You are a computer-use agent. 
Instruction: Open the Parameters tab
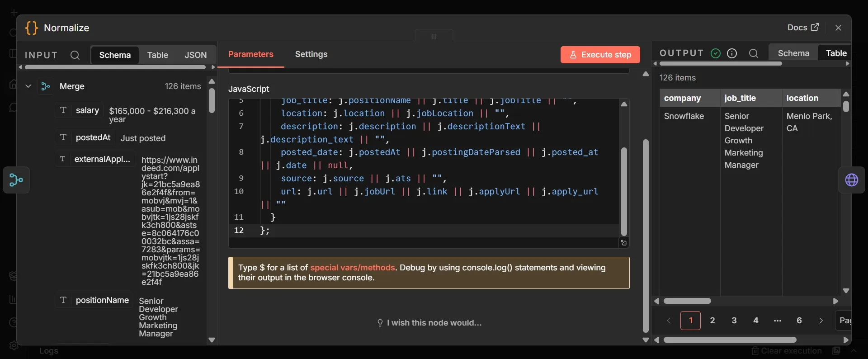[251, 54]
